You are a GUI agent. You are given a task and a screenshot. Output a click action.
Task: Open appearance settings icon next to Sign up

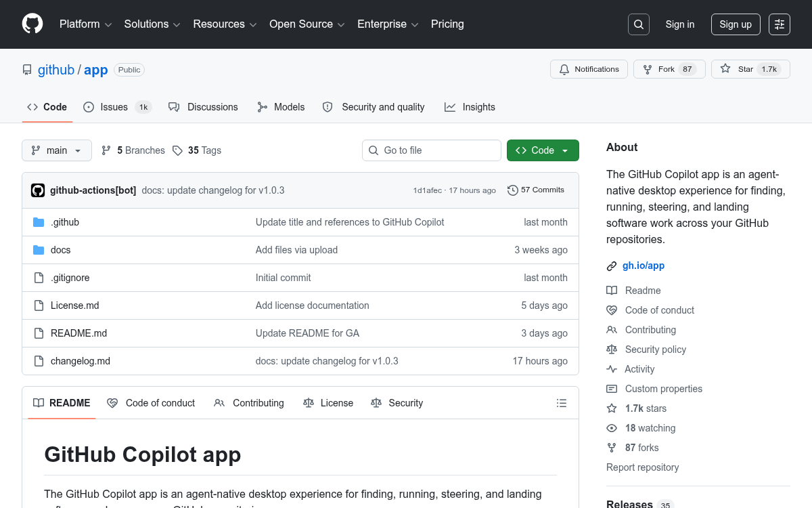780,24
